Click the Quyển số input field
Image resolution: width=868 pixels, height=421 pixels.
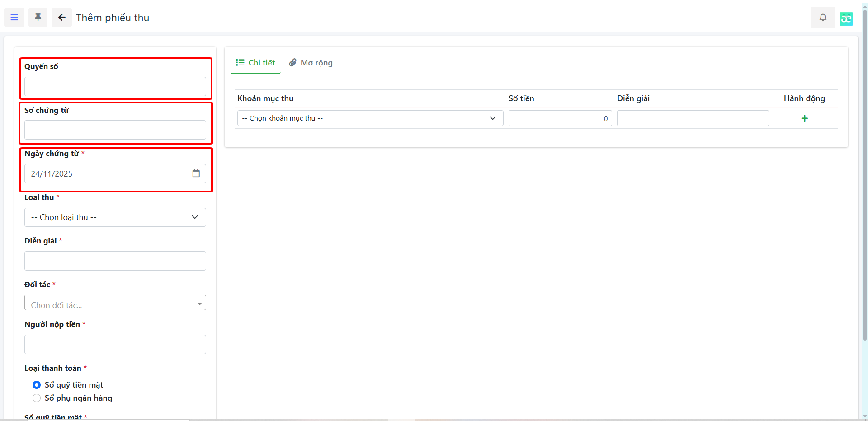[115, 86]
